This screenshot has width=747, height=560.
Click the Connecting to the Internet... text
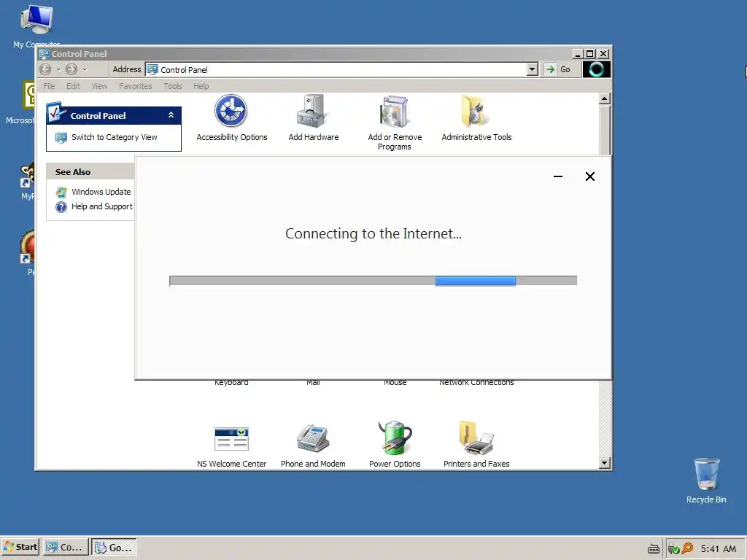pyautogui.click(x=373, y=234)
